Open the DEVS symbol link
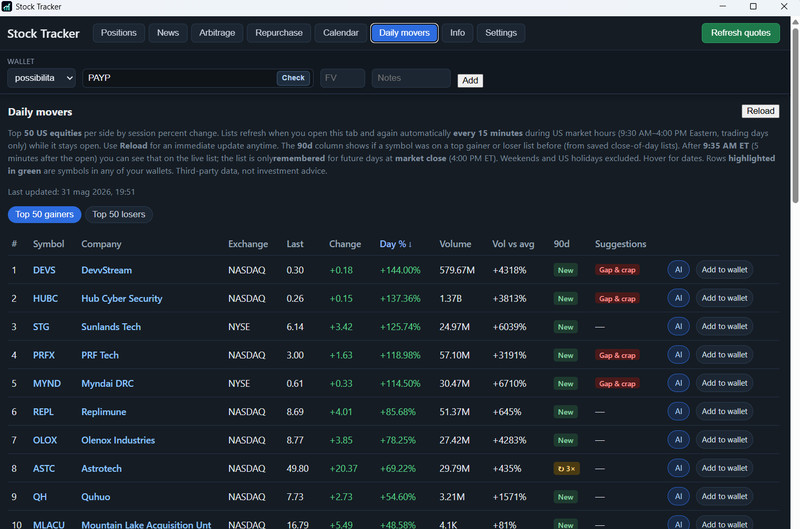The width and height of the screenshot is (800, 529). pos(44,270)
